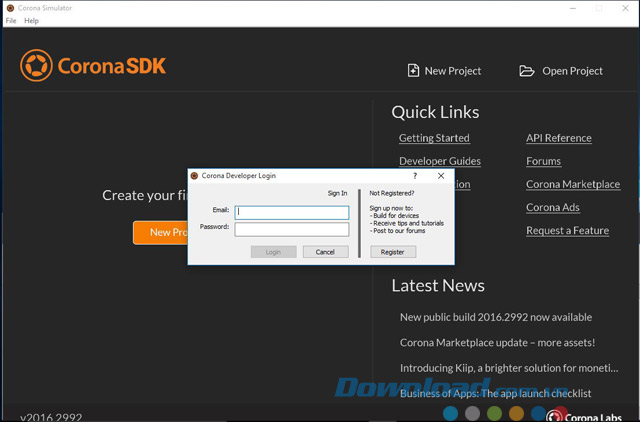
Task: Click the Corona Labs logo
Action: pos(584,416)
